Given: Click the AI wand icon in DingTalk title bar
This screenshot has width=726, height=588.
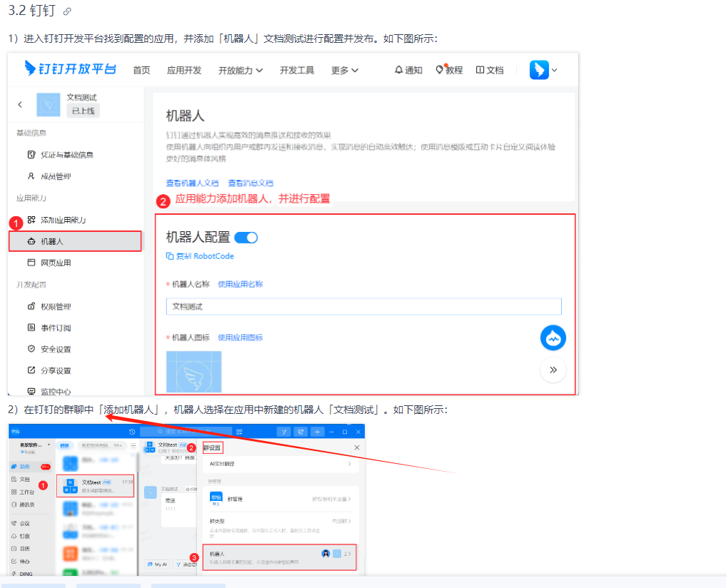Looking at the screenshot, I should tap(284, 432).
